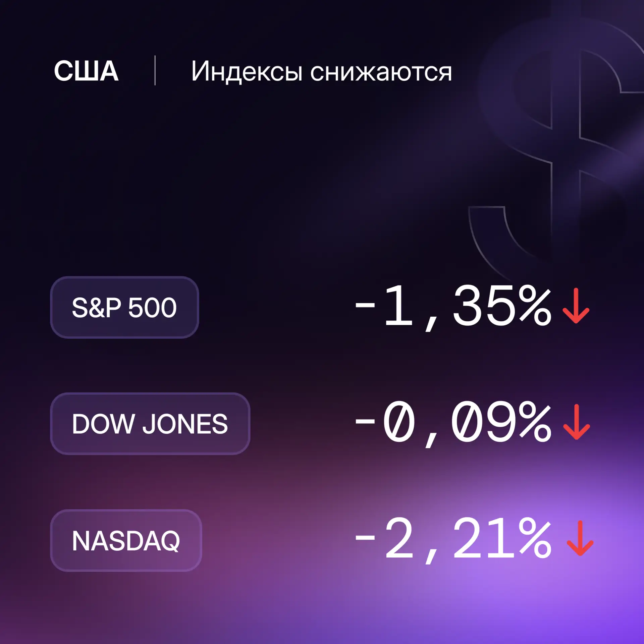Click red down arrow beside -0,09%
Screen dimensions: 644x644
pyautogui.click(x=576, y=422)
